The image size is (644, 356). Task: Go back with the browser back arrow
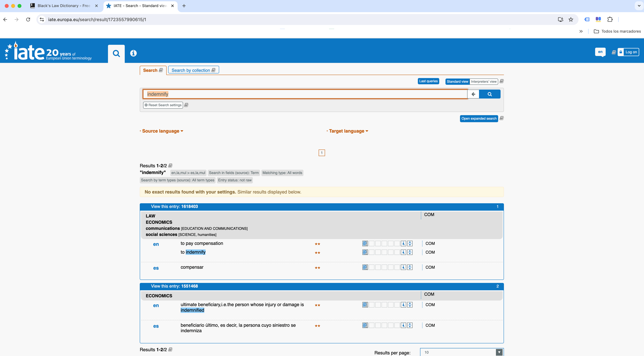[5, 19]
